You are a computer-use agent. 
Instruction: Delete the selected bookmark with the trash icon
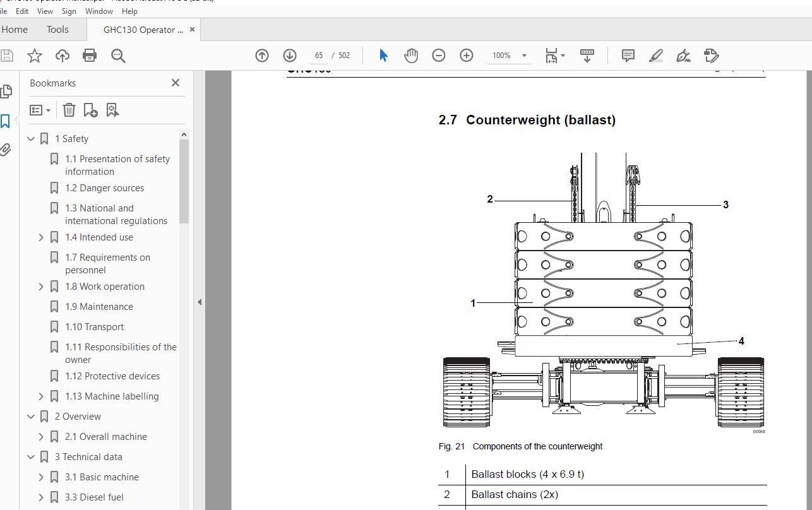click(x=69, y=110)
